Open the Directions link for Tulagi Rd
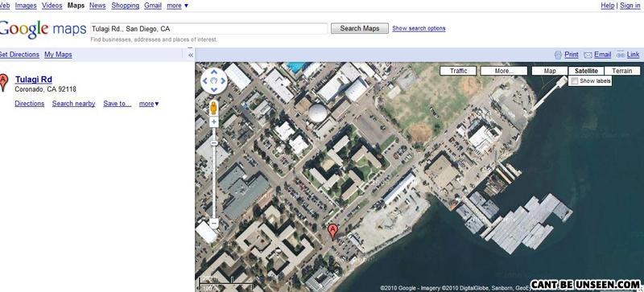This screenshot has height=292, width=644. 30,104
